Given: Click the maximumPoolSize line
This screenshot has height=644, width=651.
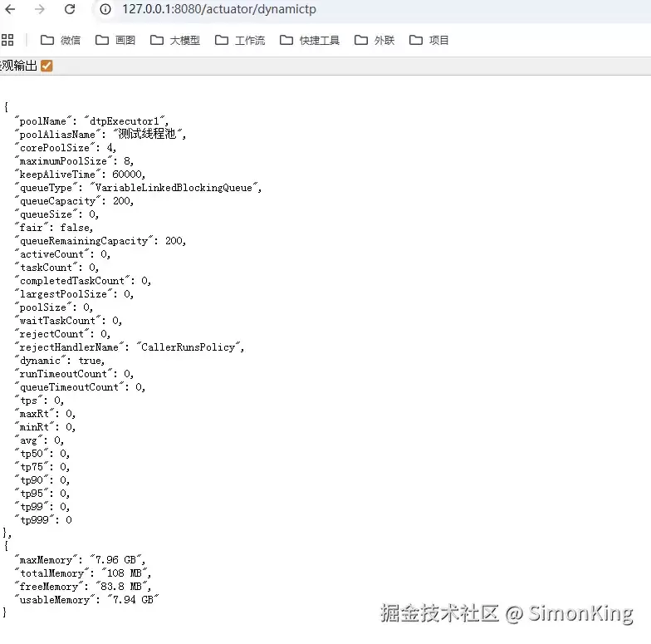Looking at the screenshot, I should (74, 161).
